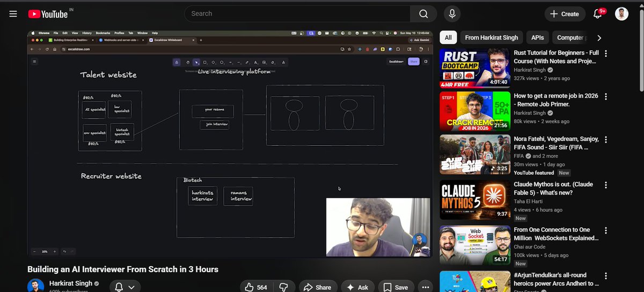This screenshot has width=644, height=292.
Task: Open the YouTube guide hamburger menu
Action: pos(13,14)
